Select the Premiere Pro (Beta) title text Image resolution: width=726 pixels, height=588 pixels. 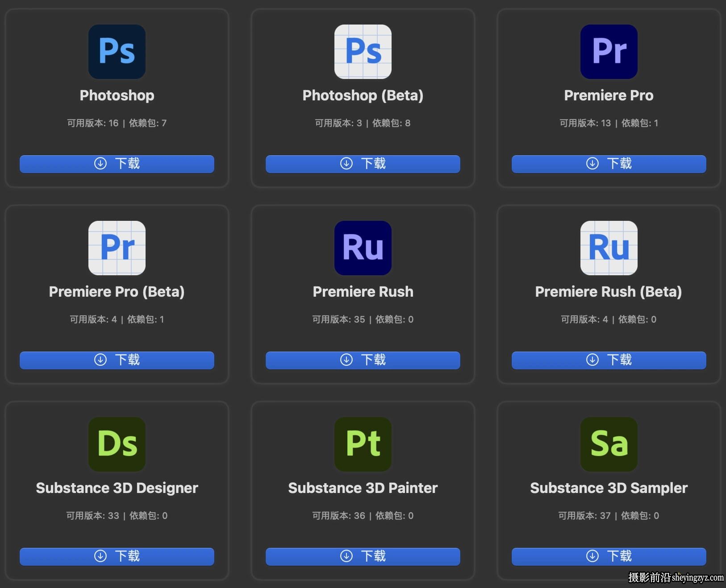(x=117, y=292)
